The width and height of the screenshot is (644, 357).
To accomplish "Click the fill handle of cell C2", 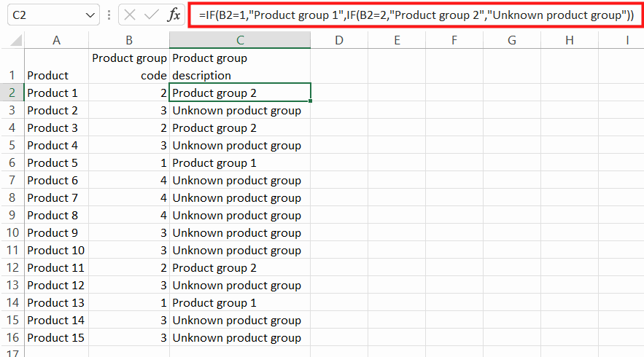I will [x=310, y=101].
